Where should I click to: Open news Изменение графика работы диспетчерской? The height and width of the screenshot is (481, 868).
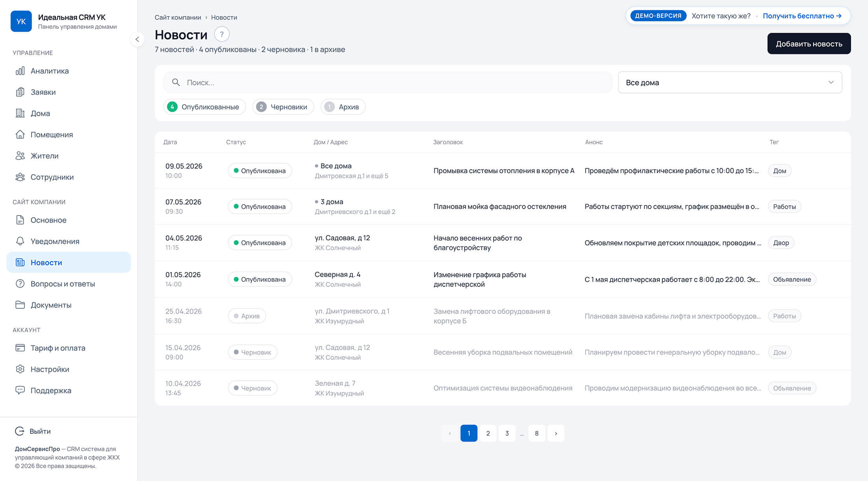tap(480, 279)
